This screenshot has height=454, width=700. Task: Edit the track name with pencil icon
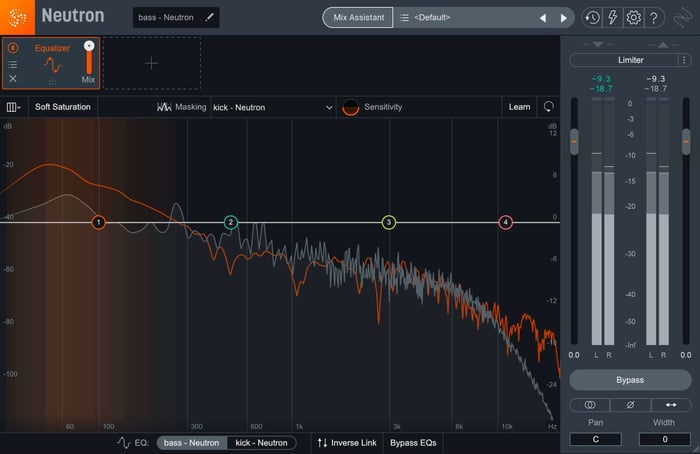[x=209, y=17]
